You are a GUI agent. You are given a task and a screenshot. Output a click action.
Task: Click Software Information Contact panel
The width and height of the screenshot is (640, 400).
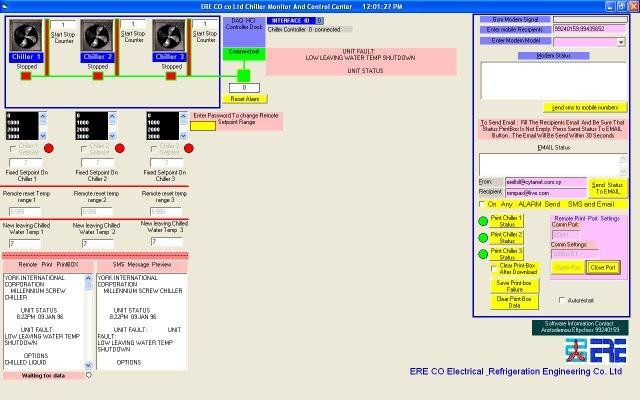point(580,327)
